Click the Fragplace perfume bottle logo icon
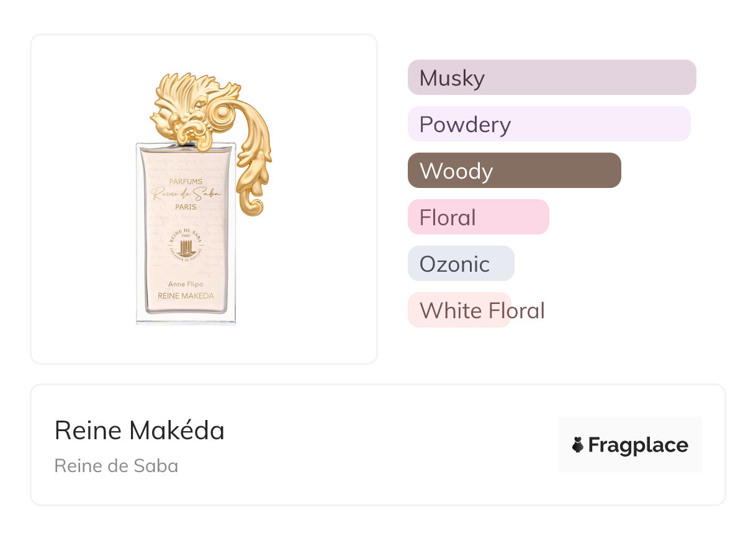 tap(578, 445)
